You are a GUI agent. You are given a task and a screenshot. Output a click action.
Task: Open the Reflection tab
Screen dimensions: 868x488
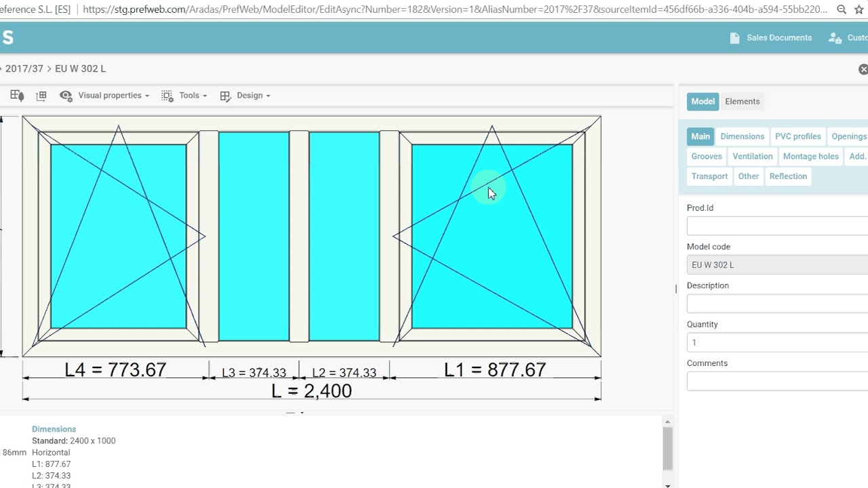788,176
